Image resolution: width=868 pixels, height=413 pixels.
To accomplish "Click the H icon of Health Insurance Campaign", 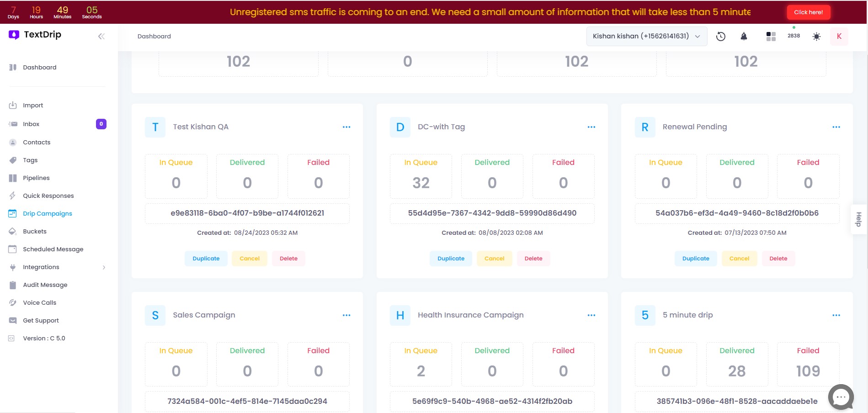I will tap(400, 316).
